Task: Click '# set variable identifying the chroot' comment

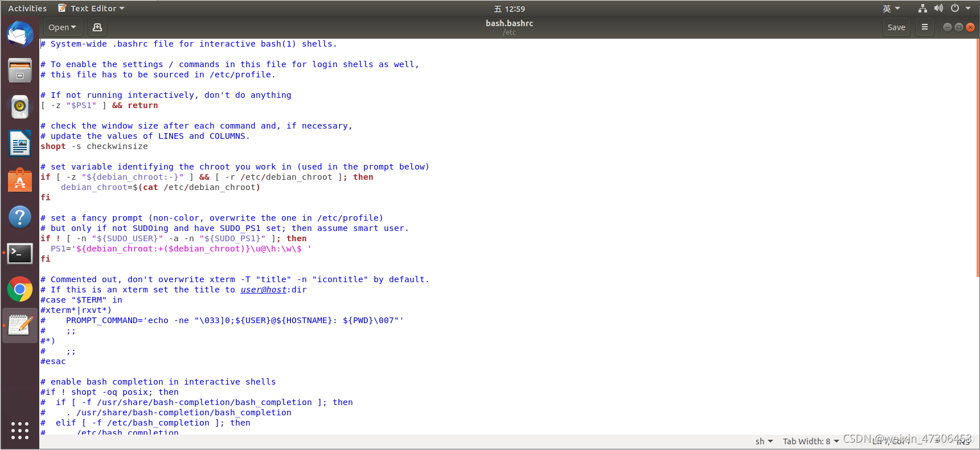Action: click(235, 167)
